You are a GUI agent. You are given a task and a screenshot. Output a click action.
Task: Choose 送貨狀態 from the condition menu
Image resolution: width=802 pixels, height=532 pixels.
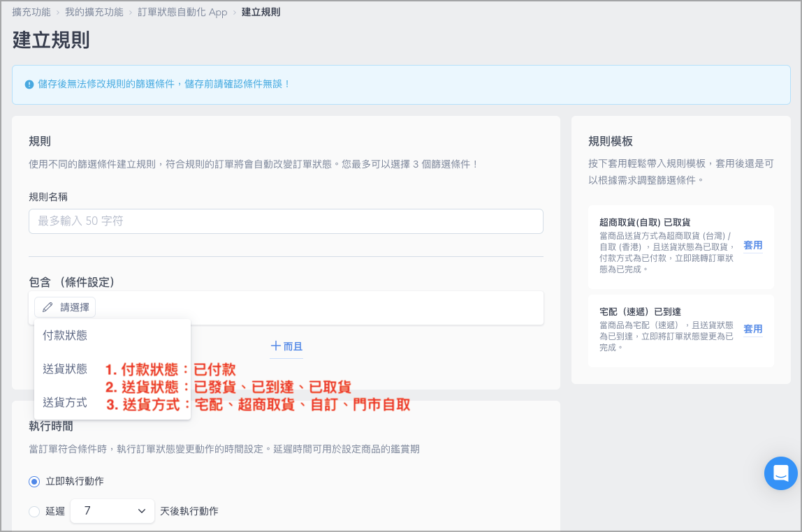click(x=65, y=369)
